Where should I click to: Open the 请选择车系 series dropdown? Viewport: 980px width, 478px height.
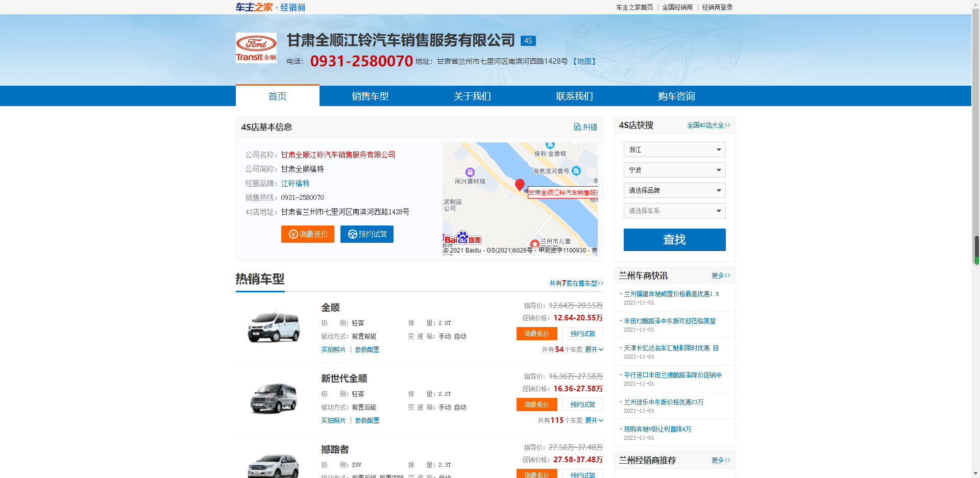tap(674, 211)
